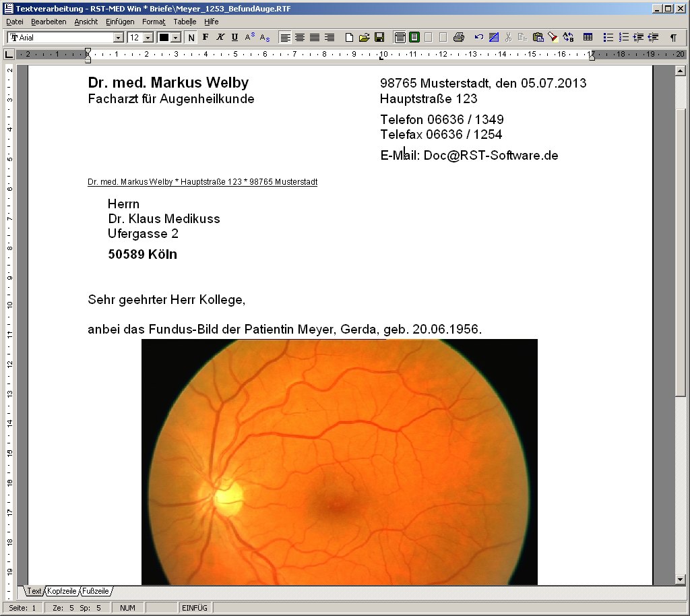690x616 pixels.
Task: Open the Arial font name dropdown
Action: 118,38
